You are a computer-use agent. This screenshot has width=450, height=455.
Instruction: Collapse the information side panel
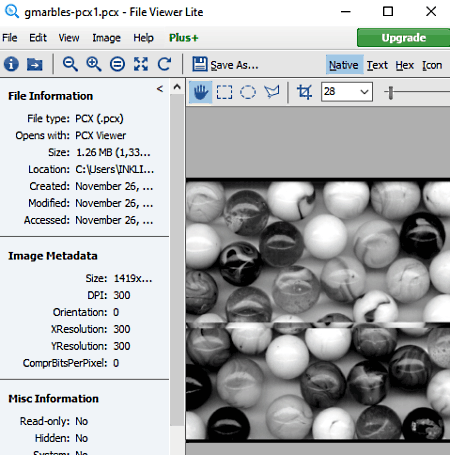pos(160,89)
